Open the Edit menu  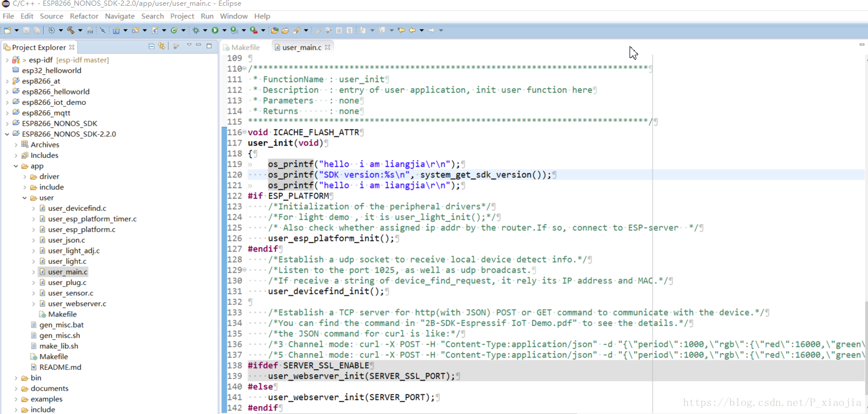(x=27, y=16)
